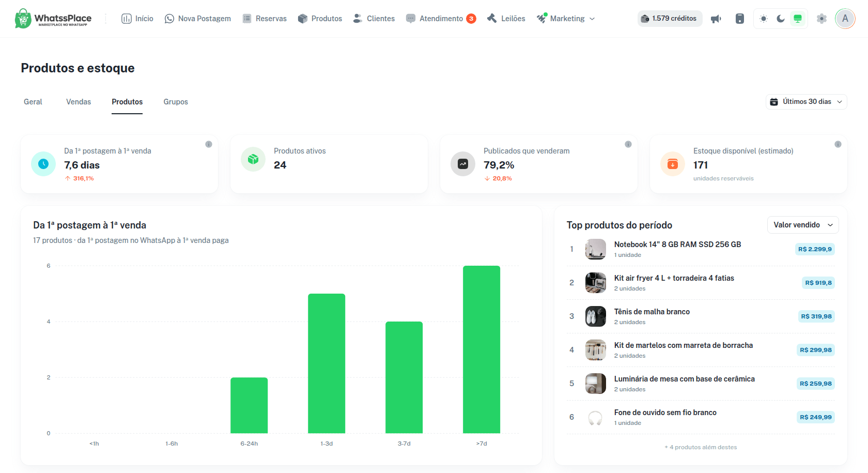The image size is (868, 473).
Task: Open the user avatar 'A' menu
Action: [x=845, y=19]
